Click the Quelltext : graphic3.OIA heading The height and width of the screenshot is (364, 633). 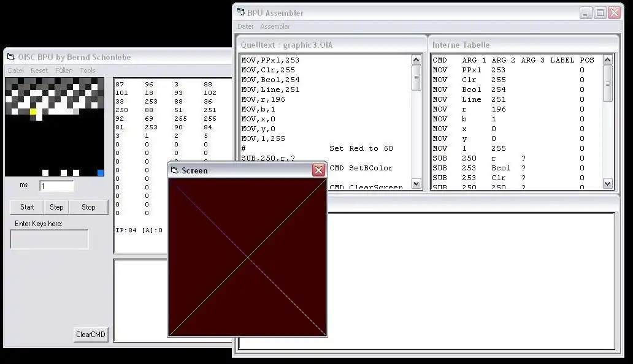click(x=286, y=45)
